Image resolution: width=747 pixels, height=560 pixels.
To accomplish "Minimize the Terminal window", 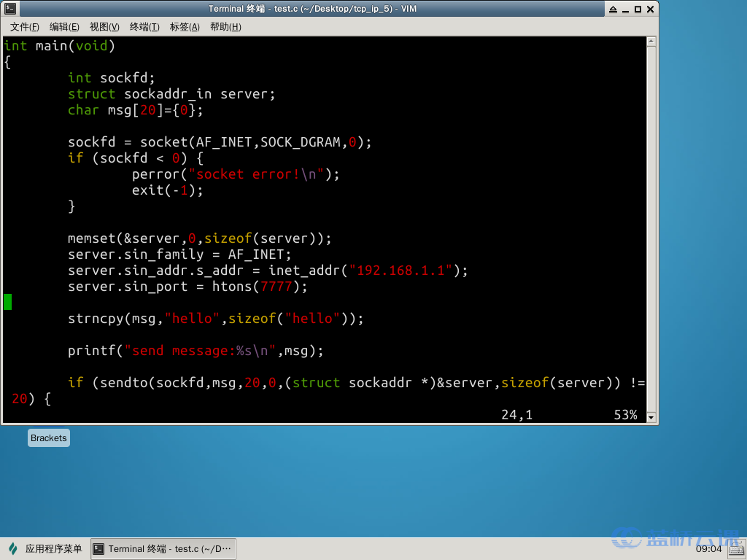I will click(625, 9).
